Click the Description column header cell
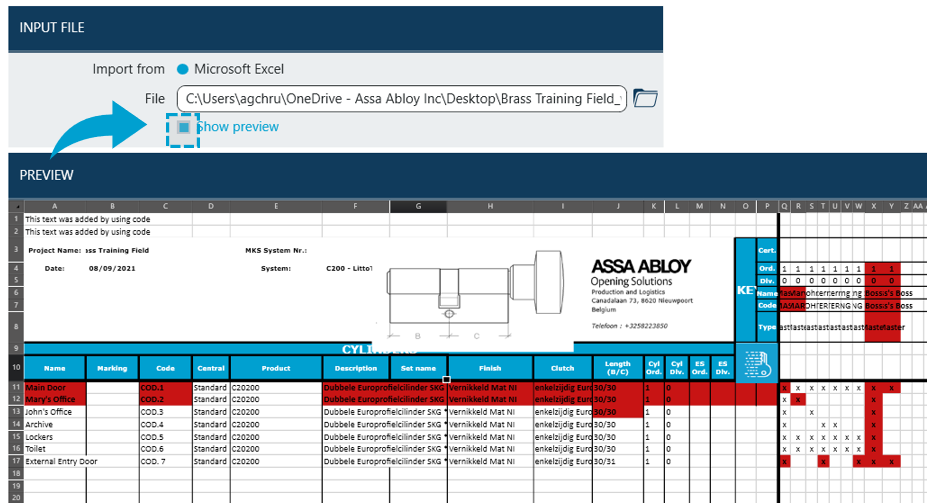 (355, 368)
